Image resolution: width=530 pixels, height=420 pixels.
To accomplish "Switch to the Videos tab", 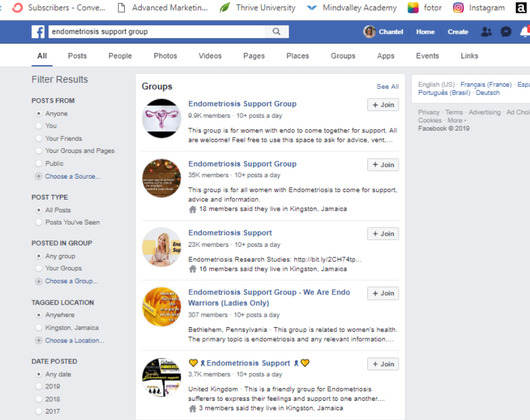I will [210, 56].
